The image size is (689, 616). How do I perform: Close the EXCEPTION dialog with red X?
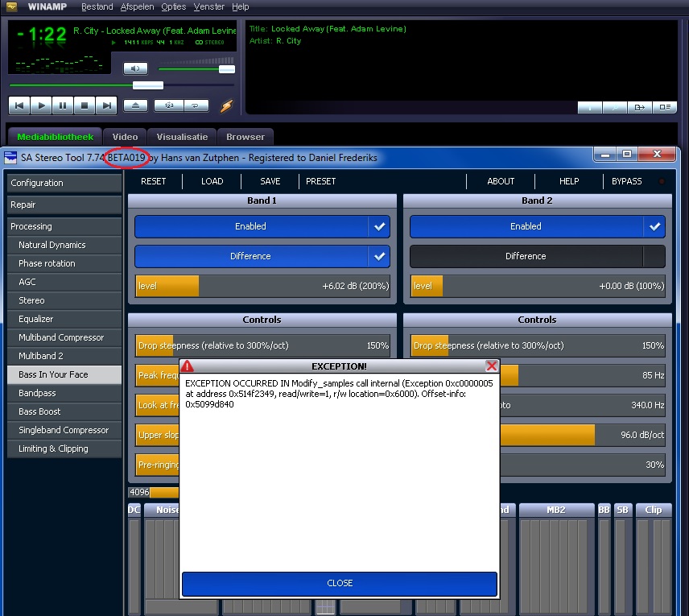point(492,366)
